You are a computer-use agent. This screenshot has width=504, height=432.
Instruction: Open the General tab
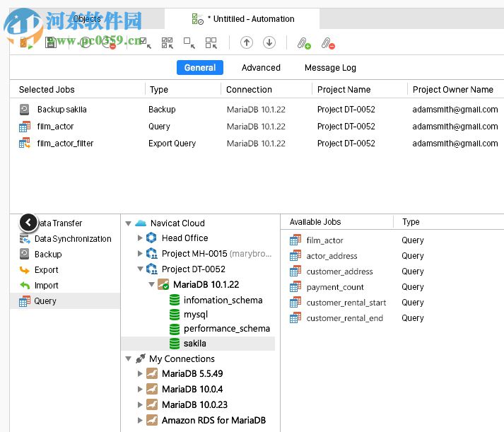coord(200,67)
